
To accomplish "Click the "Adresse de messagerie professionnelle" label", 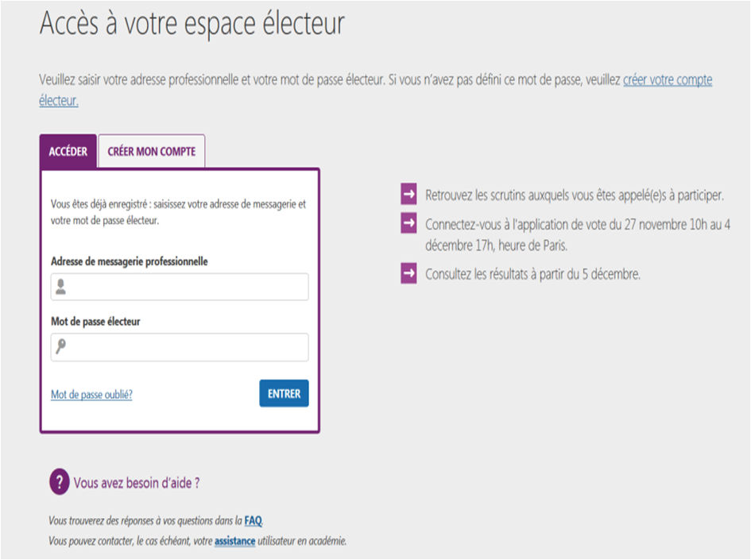I will click(x=132, y=263).
